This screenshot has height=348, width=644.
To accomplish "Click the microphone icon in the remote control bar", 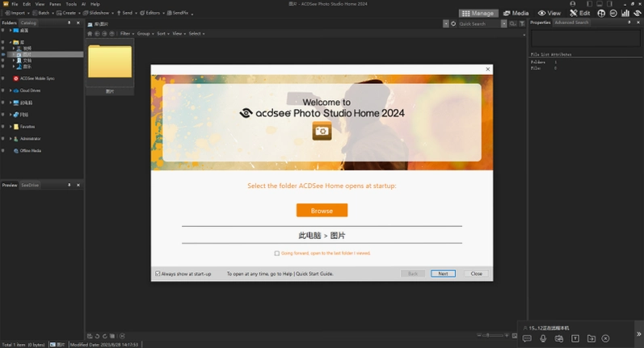I will (543, 338).
